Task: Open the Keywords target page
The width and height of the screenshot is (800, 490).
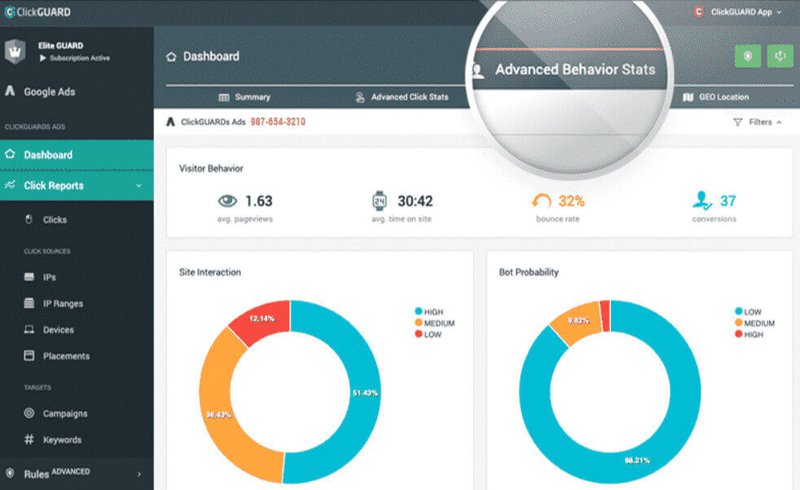Action: point(62,439)
